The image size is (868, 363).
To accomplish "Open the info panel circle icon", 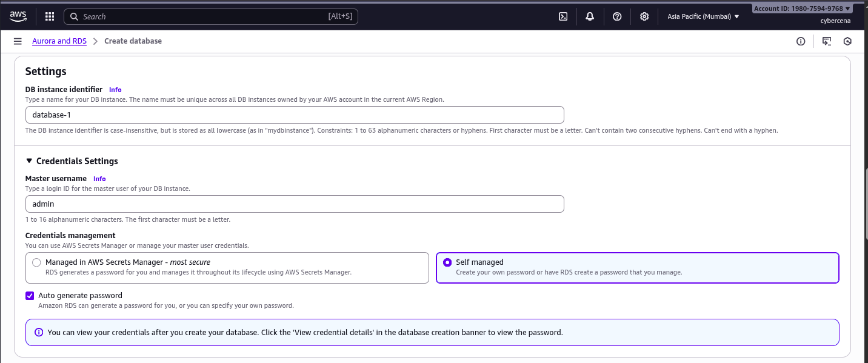I will [x=801, y=41].
